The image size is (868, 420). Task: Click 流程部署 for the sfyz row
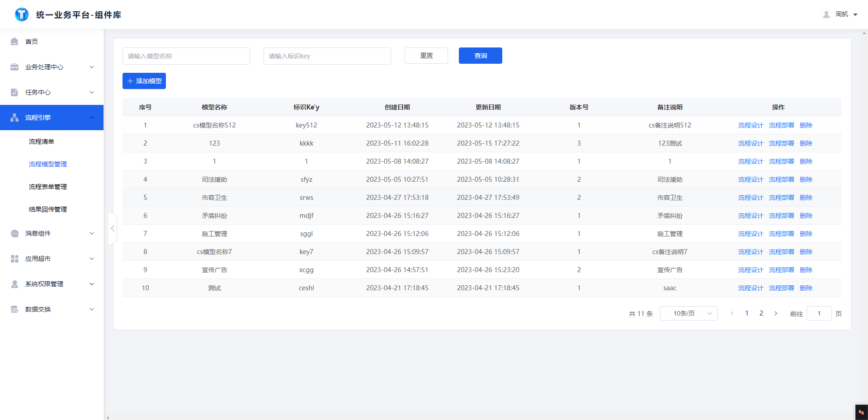coord(782,179)
